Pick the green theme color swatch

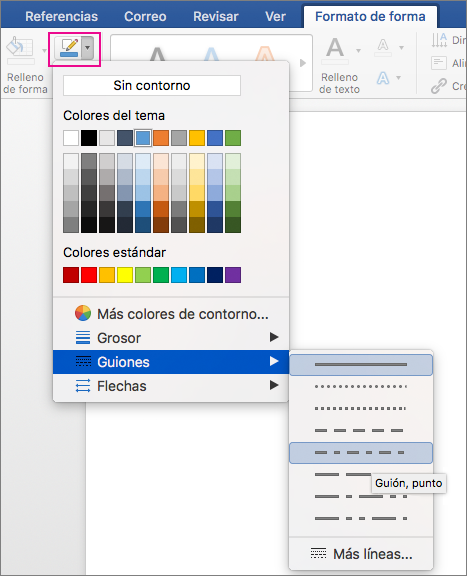(x=233, y=138)
